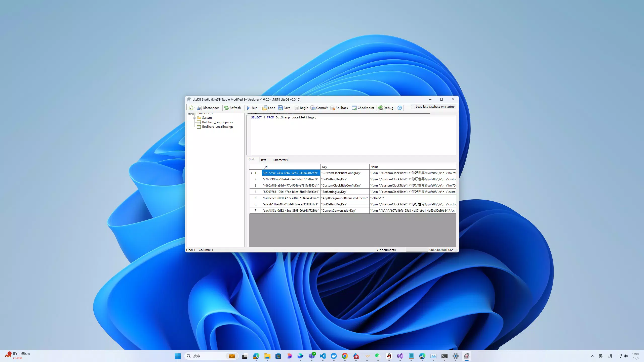This screenshot has width=644, height=362.
Task: Show hidden system tray icons
Action: [x=593, y=356]
